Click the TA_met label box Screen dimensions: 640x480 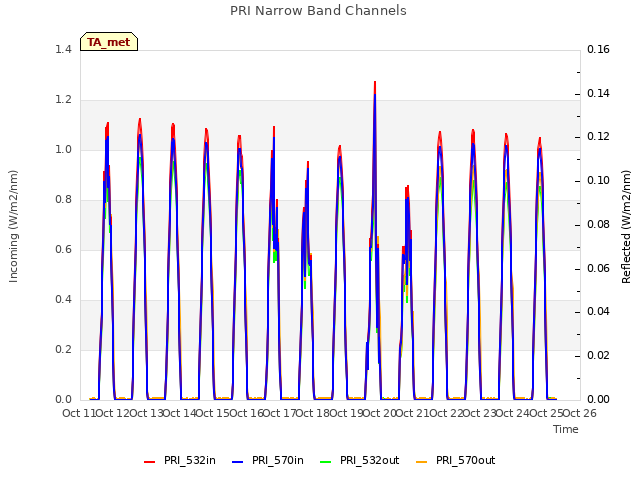(x=109, y=42)
